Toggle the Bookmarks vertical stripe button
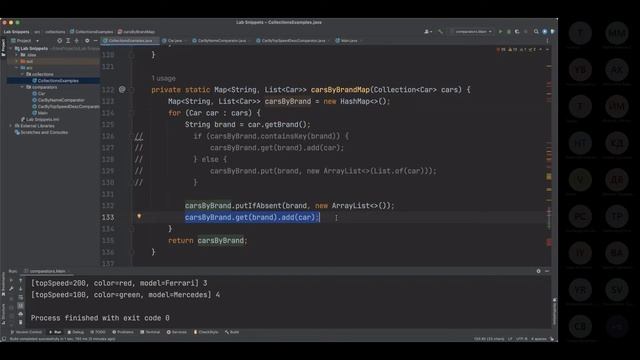Screen dimensions: 640x360 (3, 284)
